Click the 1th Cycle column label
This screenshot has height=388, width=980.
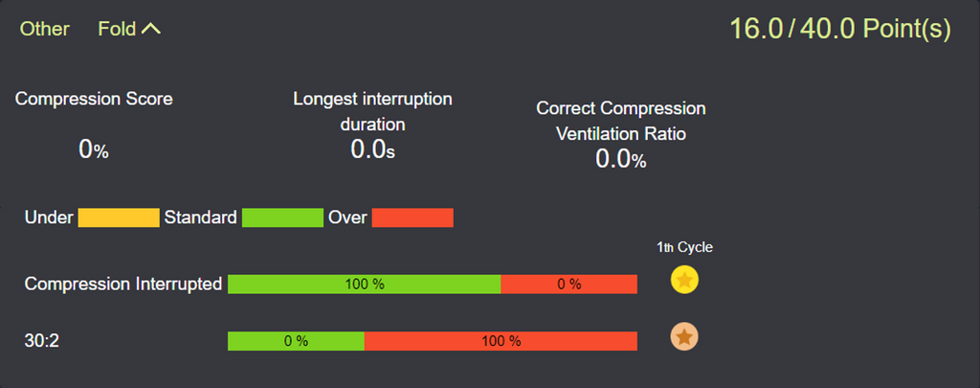click(x=684, y=247)
